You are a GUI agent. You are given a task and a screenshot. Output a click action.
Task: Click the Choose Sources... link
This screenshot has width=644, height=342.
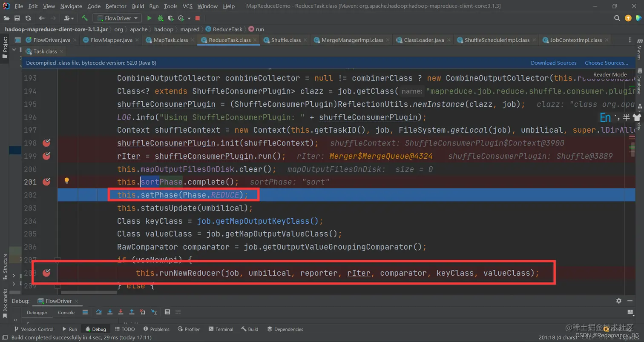point(607,63)
